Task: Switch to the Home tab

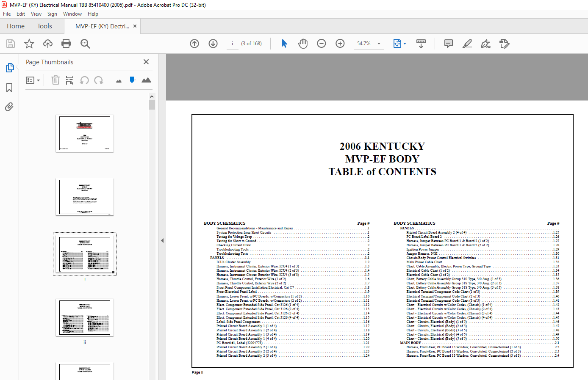Action: point(16,26)
